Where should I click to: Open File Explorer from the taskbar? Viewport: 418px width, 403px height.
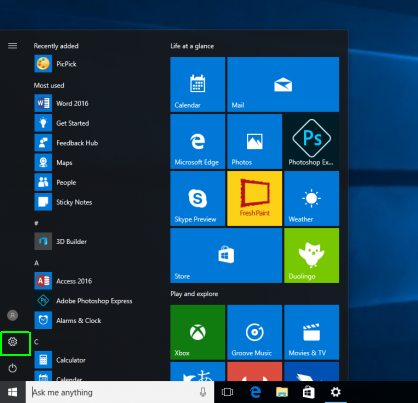tap(282, 392)
